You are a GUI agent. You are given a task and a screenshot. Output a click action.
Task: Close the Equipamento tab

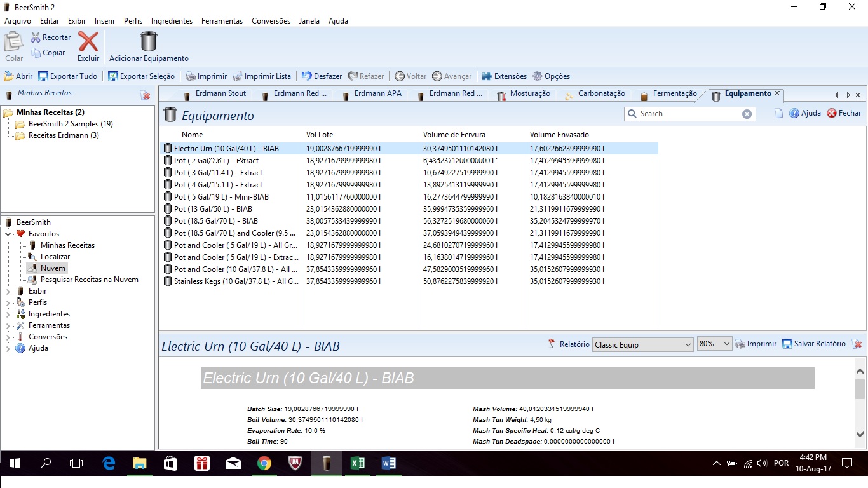[776, 93]
